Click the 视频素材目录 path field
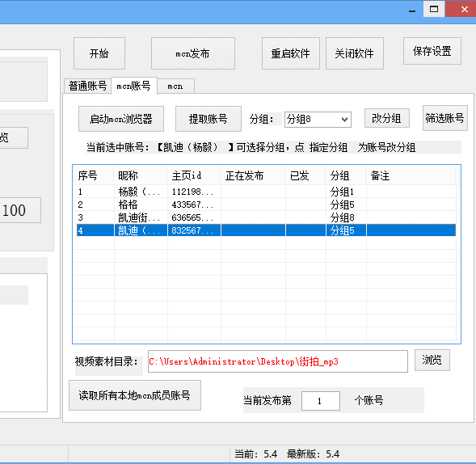Screen dimensions: 476x464 (x=277, y=361)
